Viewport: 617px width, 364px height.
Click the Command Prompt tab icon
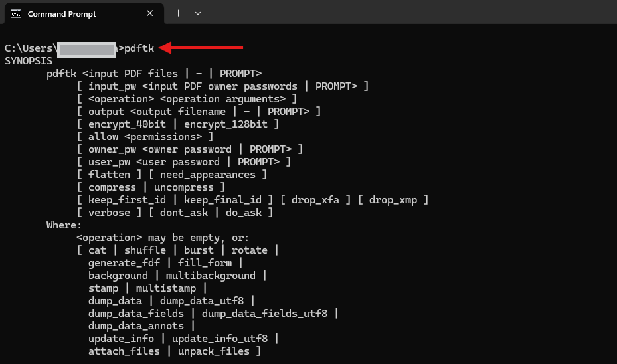click(16, 14)
